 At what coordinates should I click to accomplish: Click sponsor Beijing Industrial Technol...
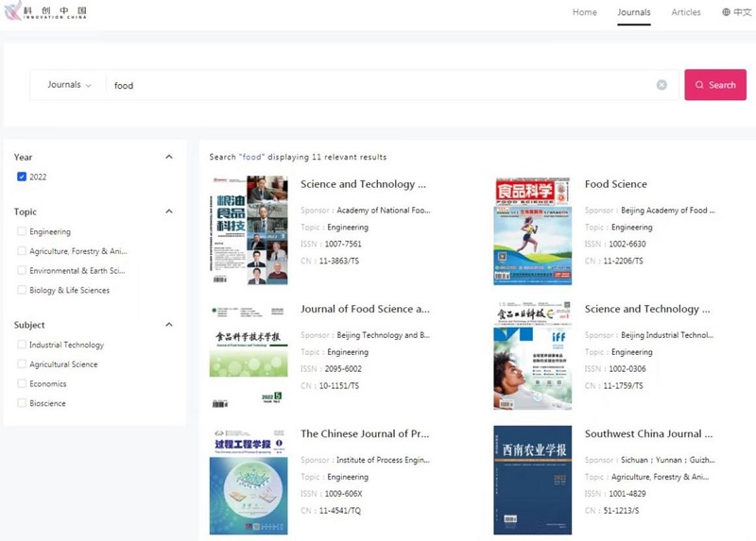(667, 335)
